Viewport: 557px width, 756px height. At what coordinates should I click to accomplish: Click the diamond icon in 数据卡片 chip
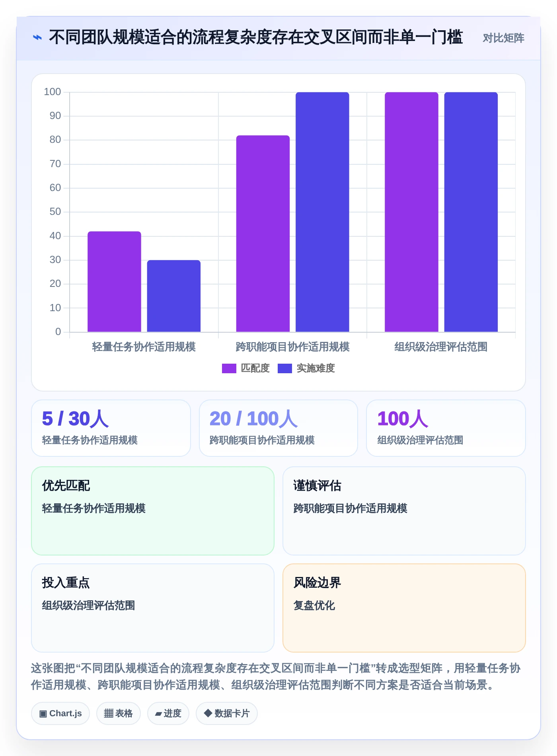(208, 713)
